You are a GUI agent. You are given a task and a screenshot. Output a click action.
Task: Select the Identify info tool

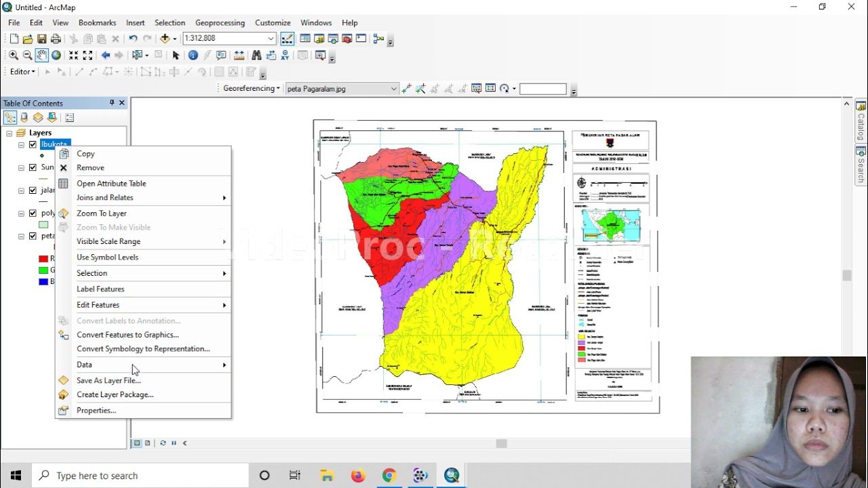point(193,55)
